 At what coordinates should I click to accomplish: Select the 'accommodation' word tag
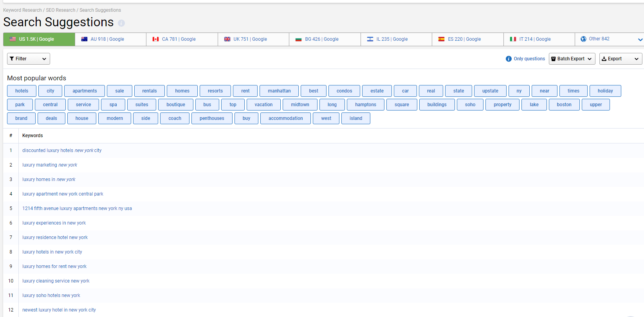tap(286, 118)
